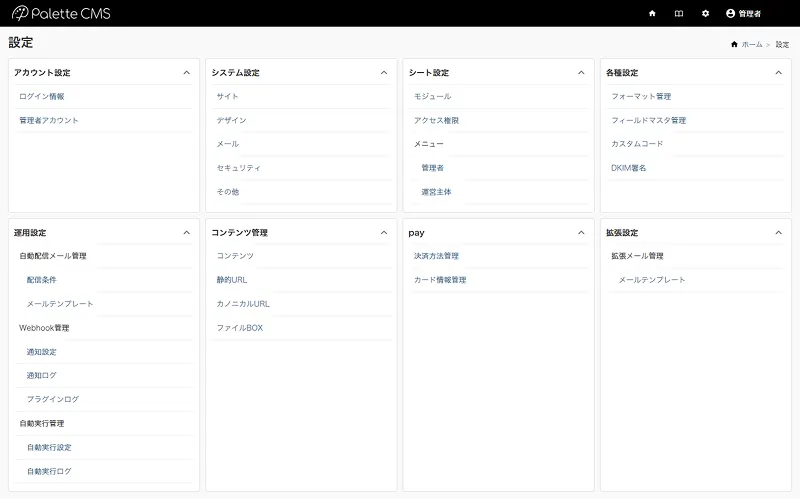Open フィールドマスタ管理
The height and width of the screenshot is (499, 800).
click(x=648, y=120)
